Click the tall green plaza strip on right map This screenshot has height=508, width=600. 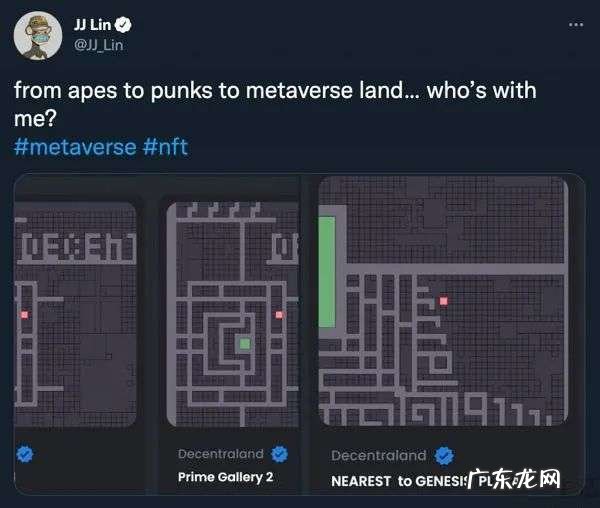[x=327, y=272]
